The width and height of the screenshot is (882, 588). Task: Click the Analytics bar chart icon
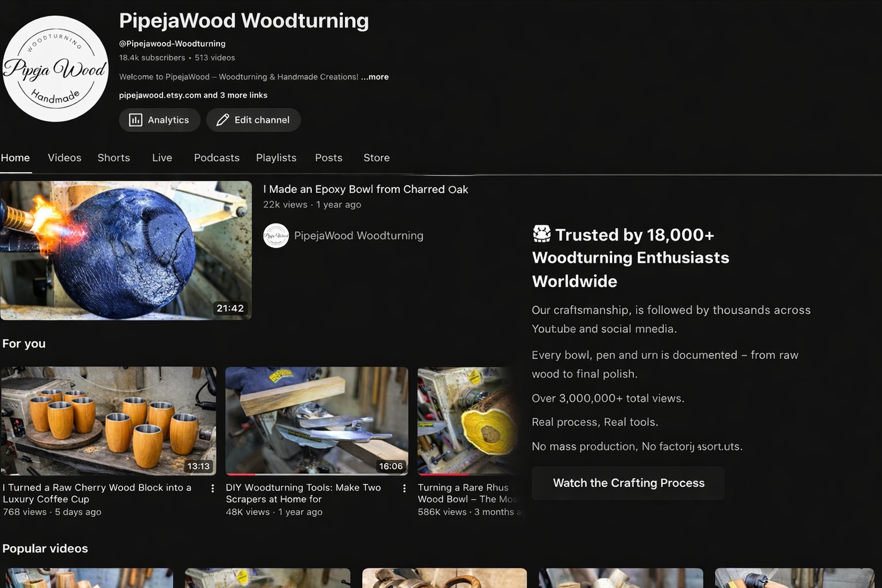[x=135, y=120]
